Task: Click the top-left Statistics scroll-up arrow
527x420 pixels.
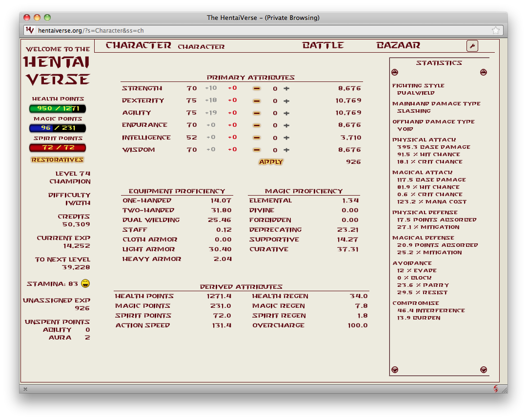Action: pos(395,72)
